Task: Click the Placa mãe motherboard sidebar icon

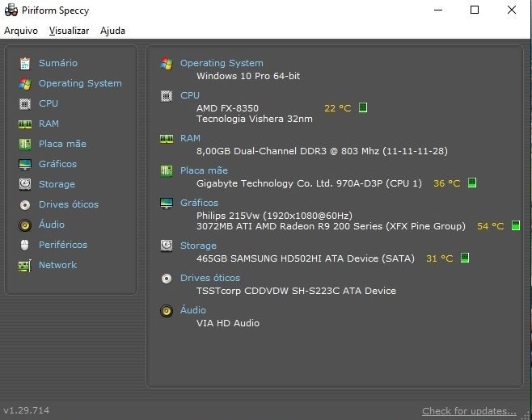Action: (x=25, y=144)
